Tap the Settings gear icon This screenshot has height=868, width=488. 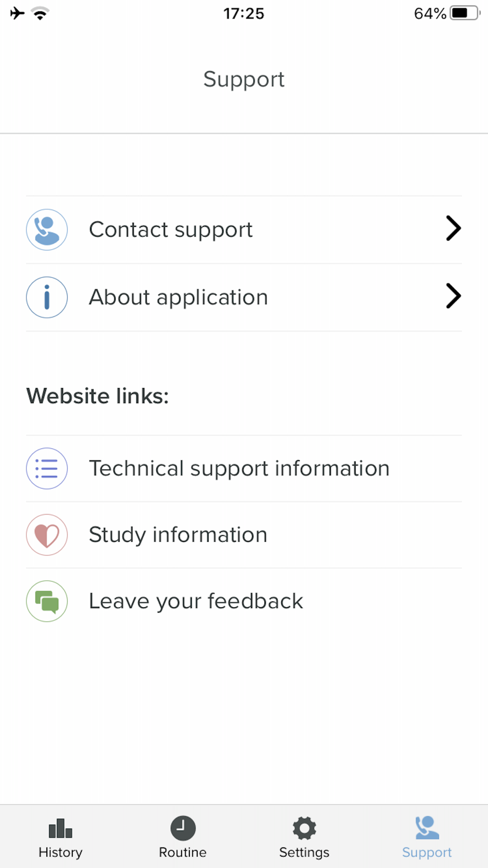[x=305, y=828]
